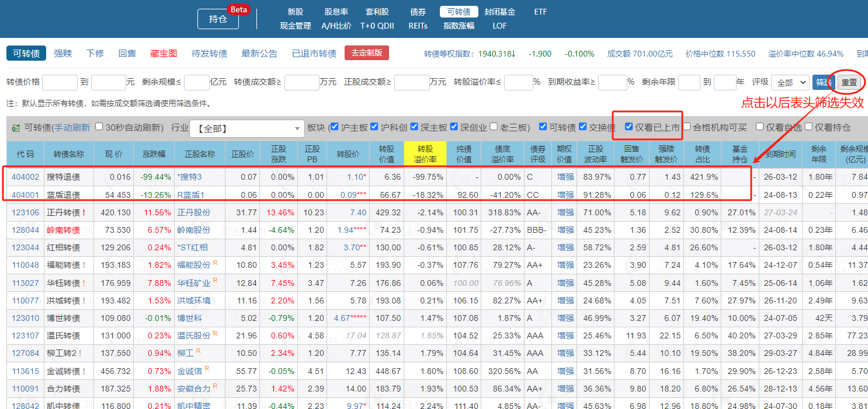Image resolution: width=868 pixels, height=409 pixels.
Task: Click the R badge beside 柳工
Action: point(199,351)
